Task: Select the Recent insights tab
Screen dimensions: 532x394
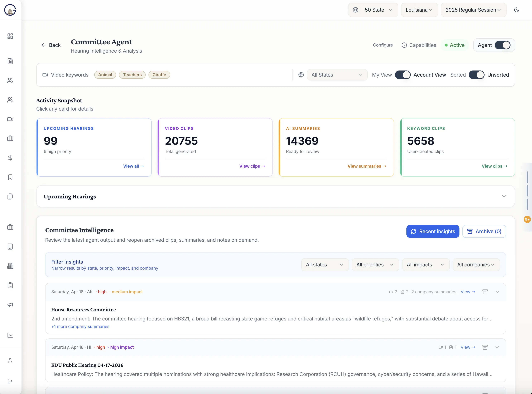Action: [x=433, y=231]
